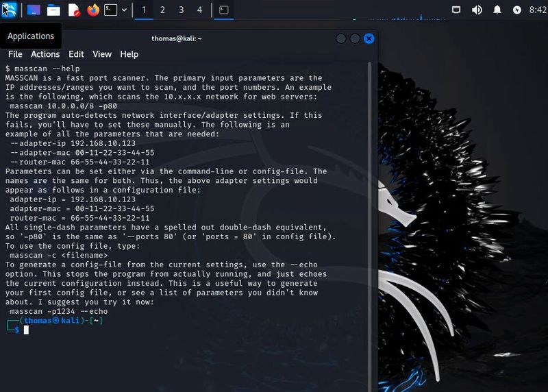This screenshot has width=548, height=392.
Task: Click the terminal vertical scrollbar
Action: 369,227
